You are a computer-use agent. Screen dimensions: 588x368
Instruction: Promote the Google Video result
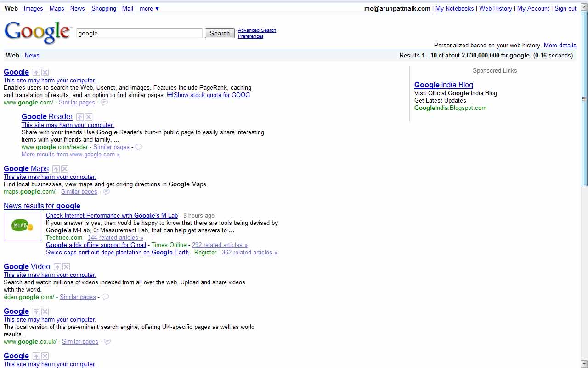57,267
